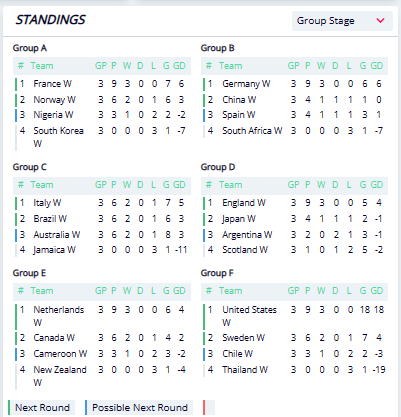The width and height of the screenshot is (401, 417).
Task: Click United States W in Group F
Action: pyautogui.click(x=249, y=316)
